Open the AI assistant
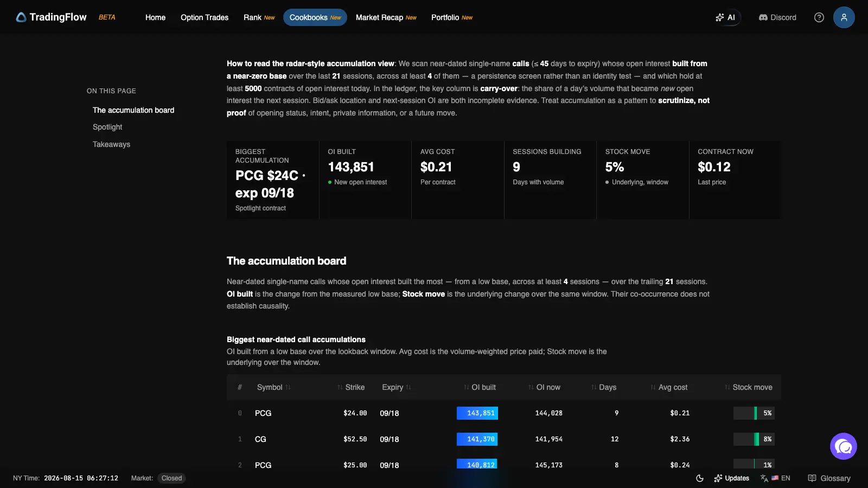868x488 pixels. (x=725, y=17)
